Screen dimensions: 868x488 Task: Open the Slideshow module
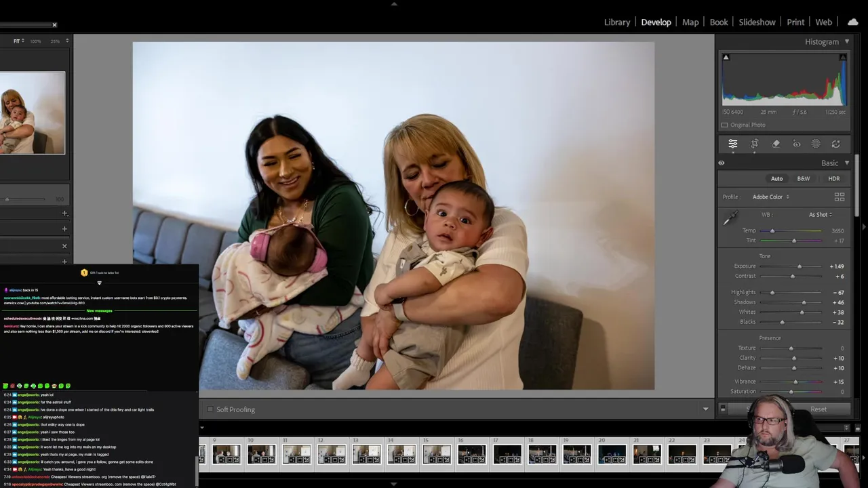coord(757,22)
